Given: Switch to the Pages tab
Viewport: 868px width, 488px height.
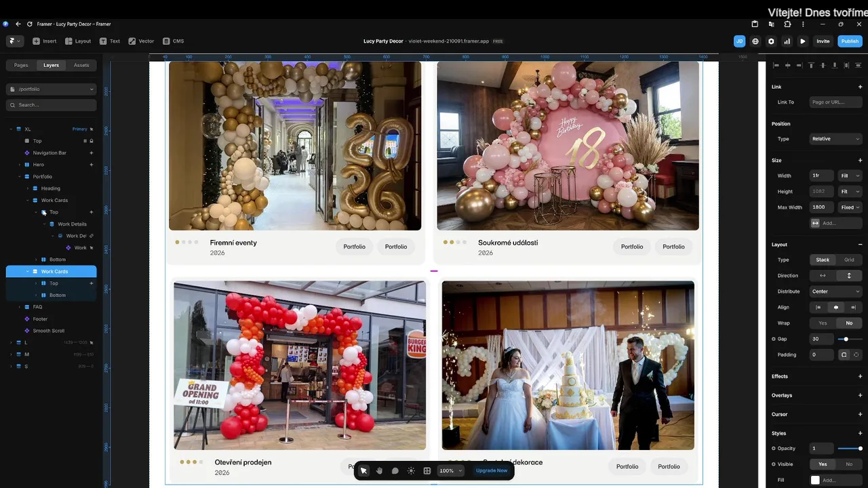Looking at the screenshot, I should (x=21, y=65).
